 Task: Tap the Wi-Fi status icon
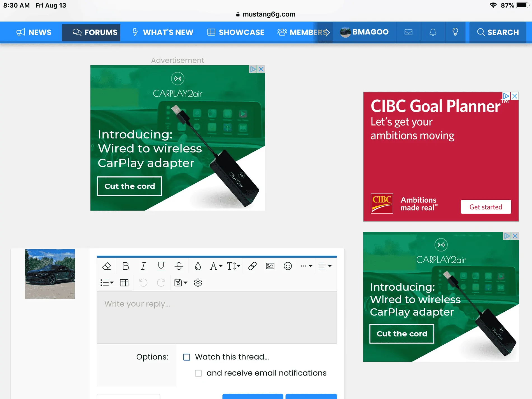point(493,5)
